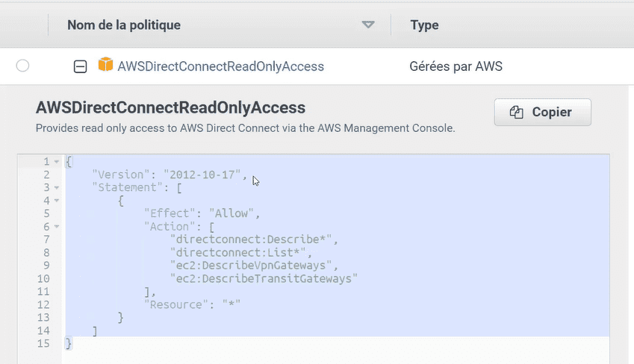Click the "Nom de la politique" column header

[x=124, y=25]
